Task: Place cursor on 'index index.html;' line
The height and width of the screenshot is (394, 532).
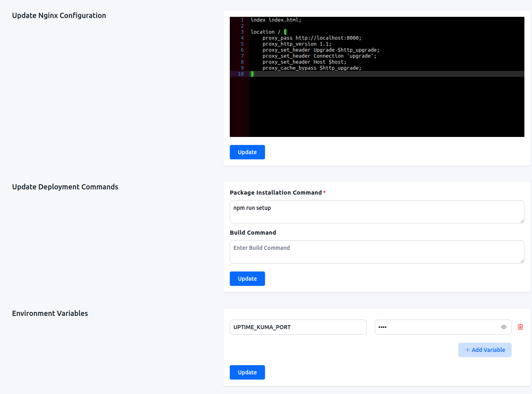Action: [276, 20]
